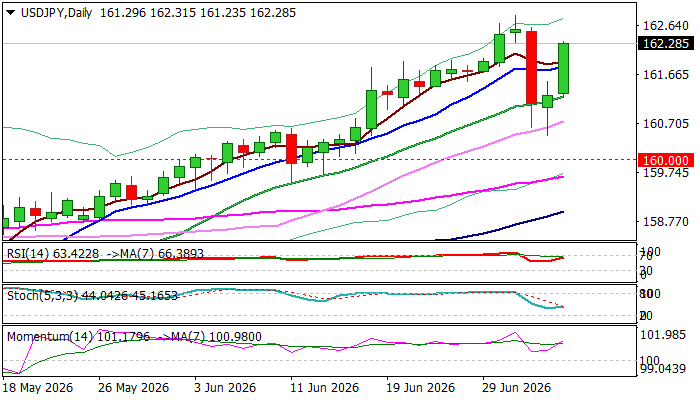Click the dark navy moving average line
Screen dimensions: 700x400
500,227
